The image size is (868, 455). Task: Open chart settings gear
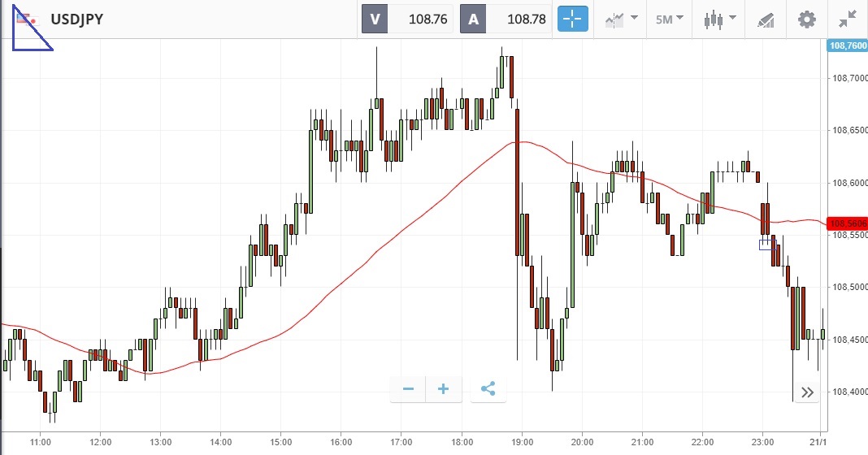(806, 19)
